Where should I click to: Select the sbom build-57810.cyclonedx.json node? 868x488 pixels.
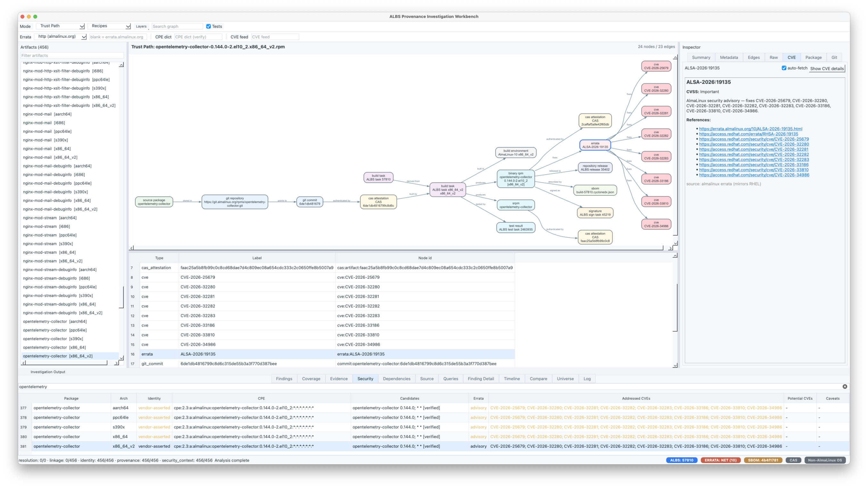click(x=595, y=190)
